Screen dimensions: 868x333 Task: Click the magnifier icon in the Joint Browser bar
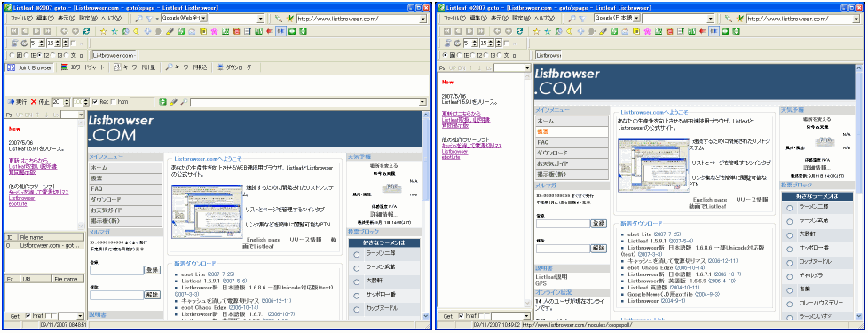184,102
